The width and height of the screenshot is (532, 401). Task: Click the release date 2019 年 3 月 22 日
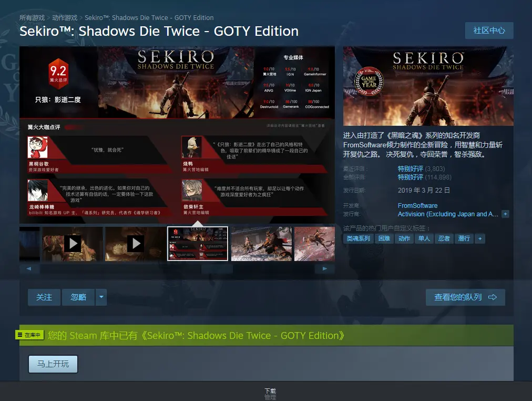coord(424,190)
